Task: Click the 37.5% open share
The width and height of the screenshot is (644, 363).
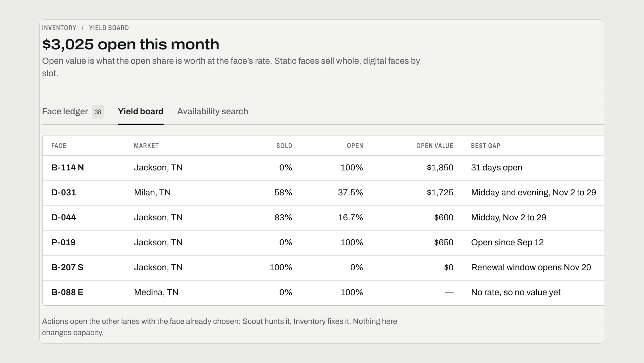Action: (350, 193)
